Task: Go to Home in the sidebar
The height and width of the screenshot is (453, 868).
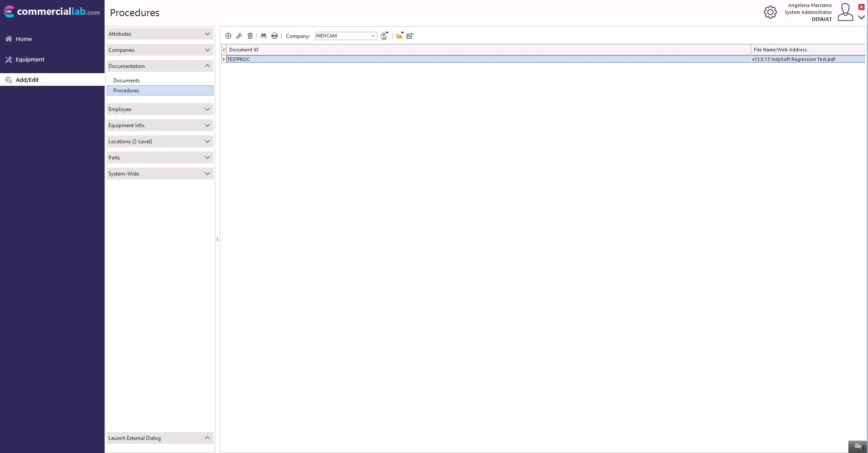Action: [24, 39]
